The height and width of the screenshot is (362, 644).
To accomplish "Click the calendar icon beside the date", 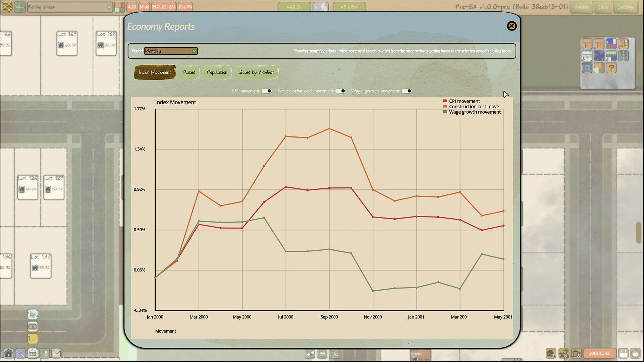I will click(x=623, y=353).
